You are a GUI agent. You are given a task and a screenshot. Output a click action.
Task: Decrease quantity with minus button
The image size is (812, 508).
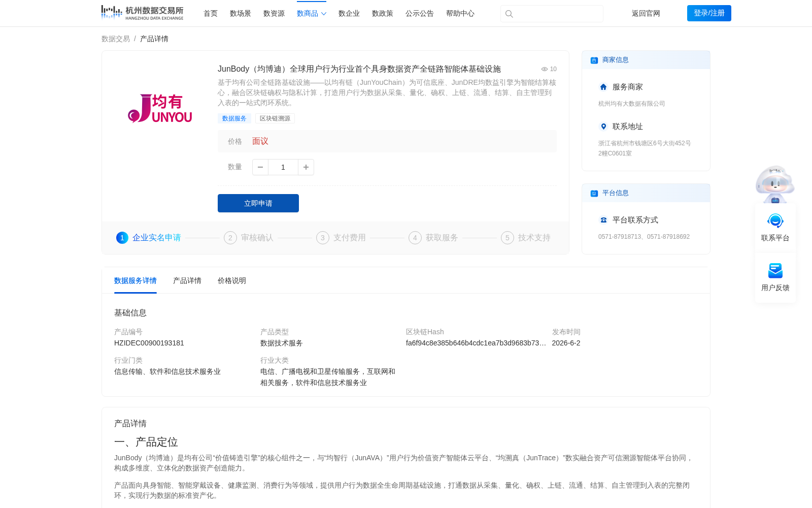click(260, 167)
